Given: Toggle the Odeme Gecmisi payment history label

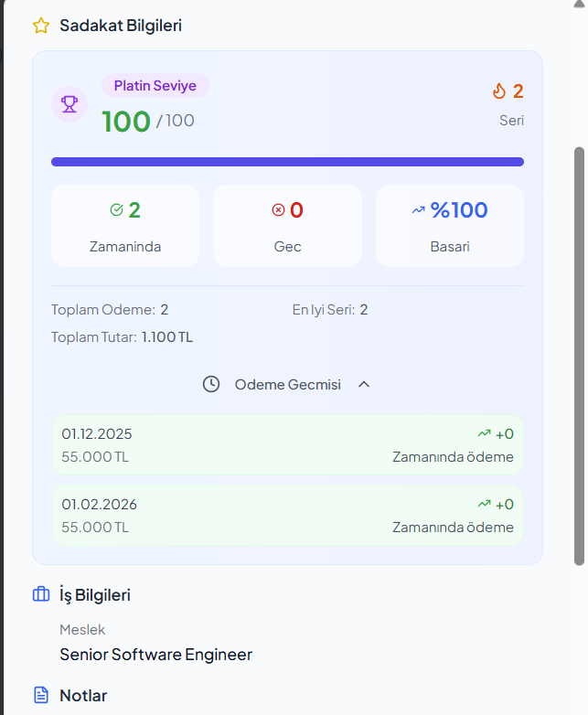Looking at the screenshot, I should point(287,385).
